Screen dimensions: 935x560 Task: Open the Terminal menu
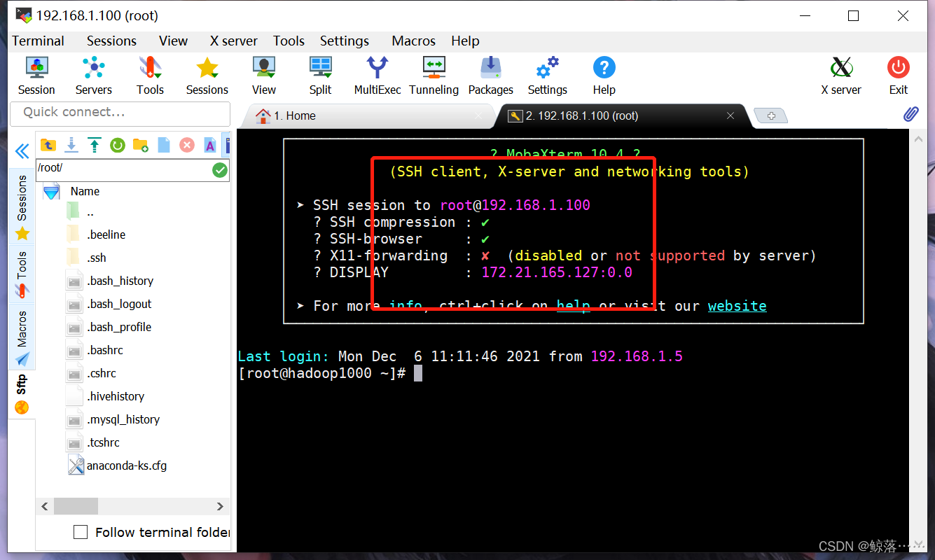click(x=38, y=41)
